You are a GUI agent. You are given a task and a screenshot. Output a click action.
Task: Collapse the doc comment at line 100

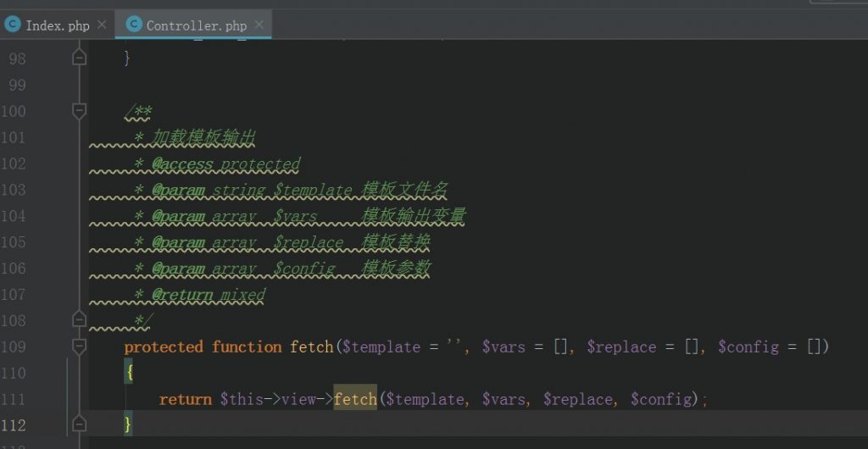[x=79, y=111]
